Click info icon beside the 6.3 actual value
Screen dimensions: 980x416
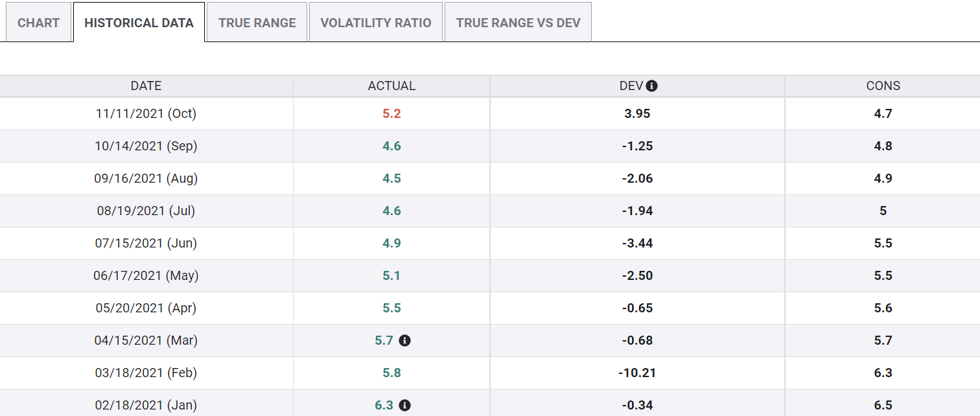(405, 405)
